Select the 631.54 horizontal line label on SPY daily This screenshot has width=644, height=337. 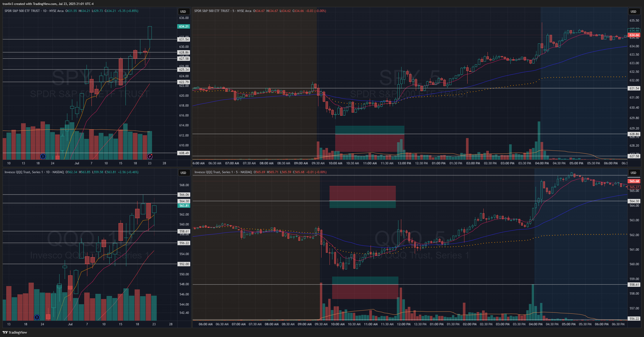point(184,40)
